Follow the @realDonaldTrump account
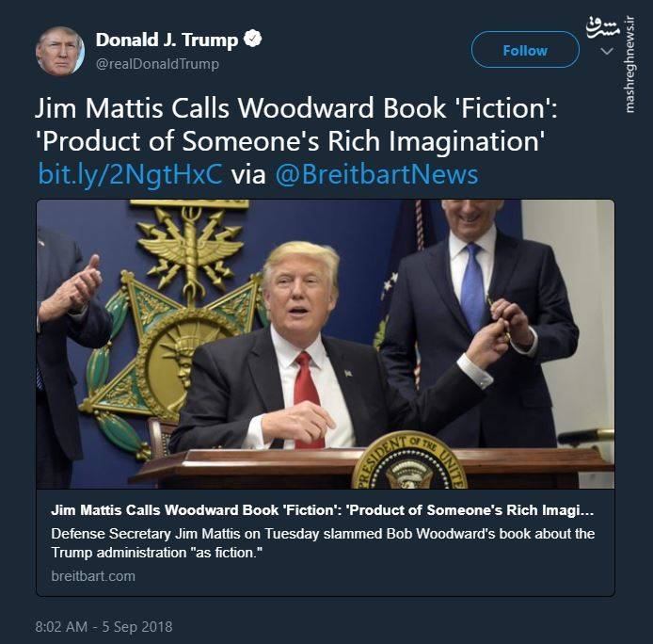 click(x=525, y=50)
